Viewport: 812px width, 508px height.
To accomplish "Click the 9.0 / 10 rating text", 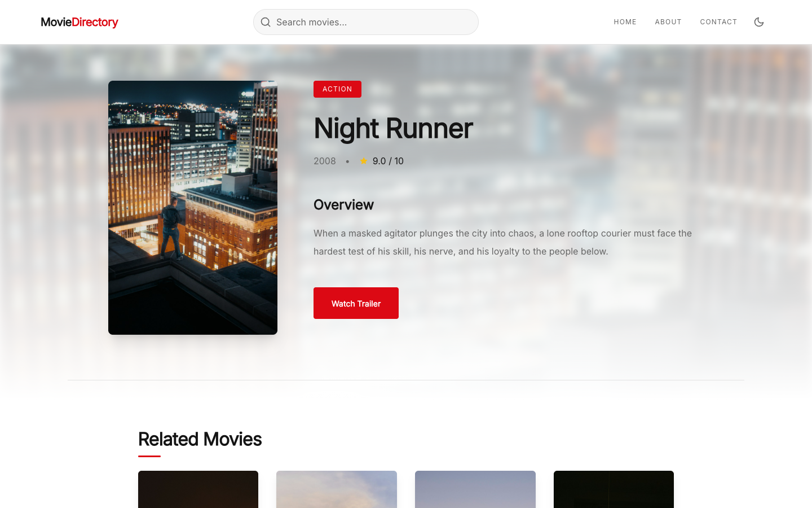I will (x=388, y=161).
